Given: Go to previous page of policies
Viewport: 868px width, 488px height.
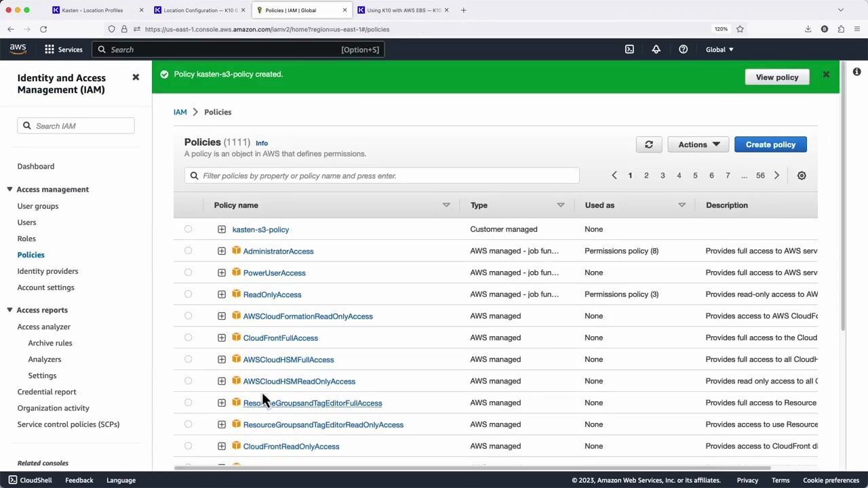Looking at the screenshot, I should (x=614, y=176).
